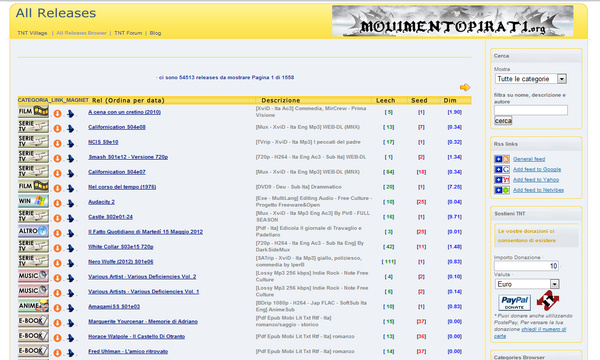Click the MovimentoPirati.org banner

tap(453, 21)
